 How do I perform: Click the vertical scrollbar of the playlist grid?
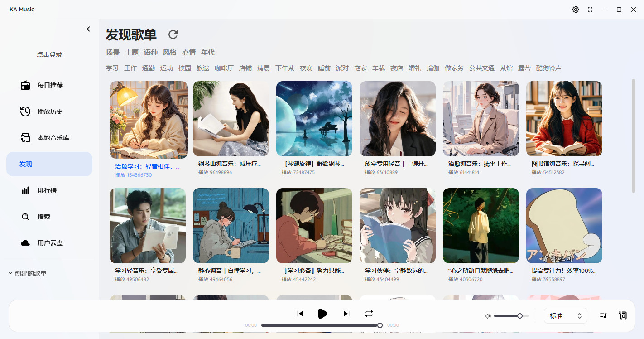tap(634, 136)
